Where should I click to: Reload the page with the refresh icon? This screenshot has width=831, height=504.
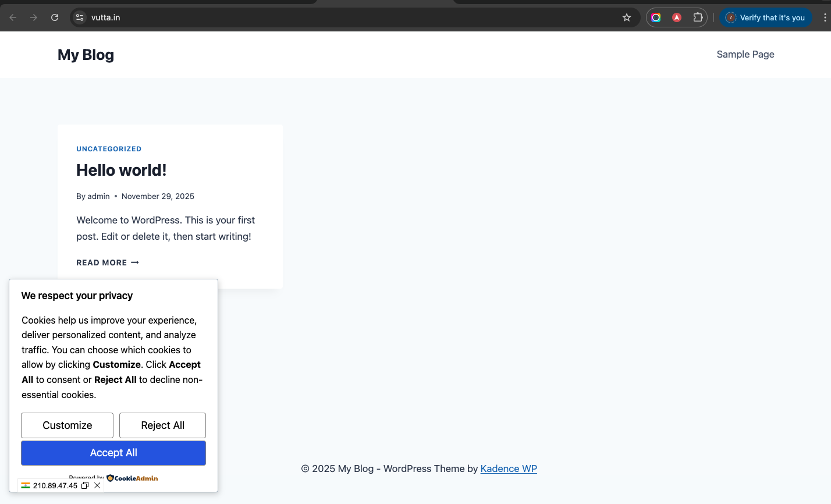(x=55, y=17)
